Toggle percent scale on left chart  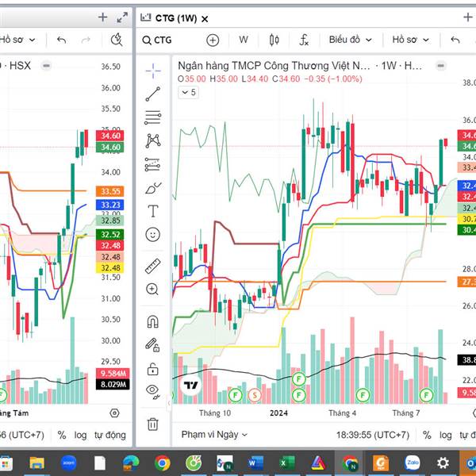tap(62, 435)
